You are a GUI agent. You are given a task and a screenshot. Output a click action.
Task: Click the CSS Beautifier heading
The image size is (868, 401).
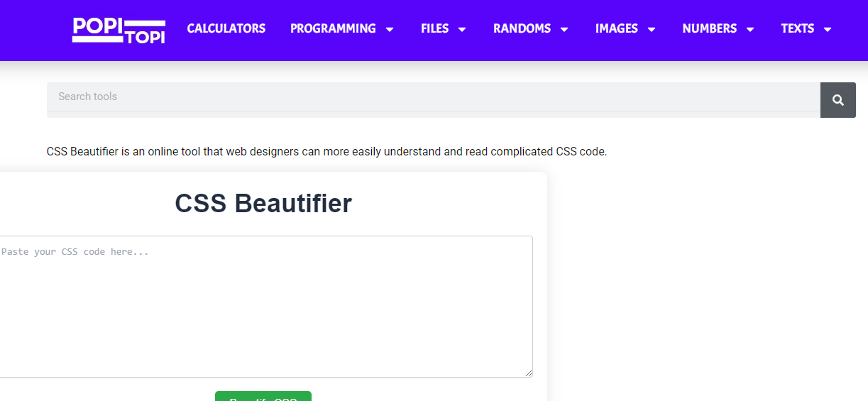coord(263,204)
